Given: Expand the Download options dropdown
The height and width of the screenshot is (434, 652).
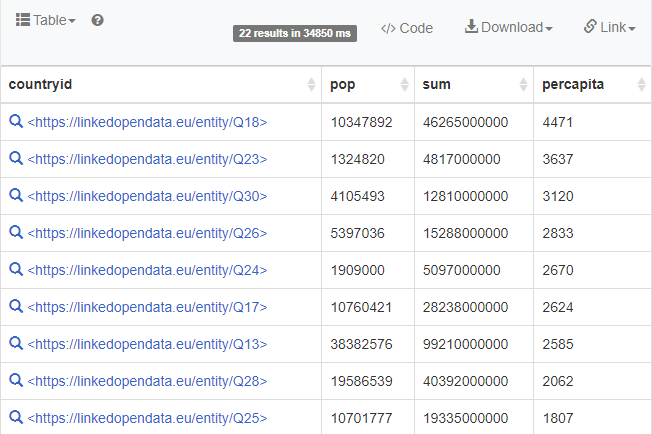Looking at the screenshot, I should [508, 27].
